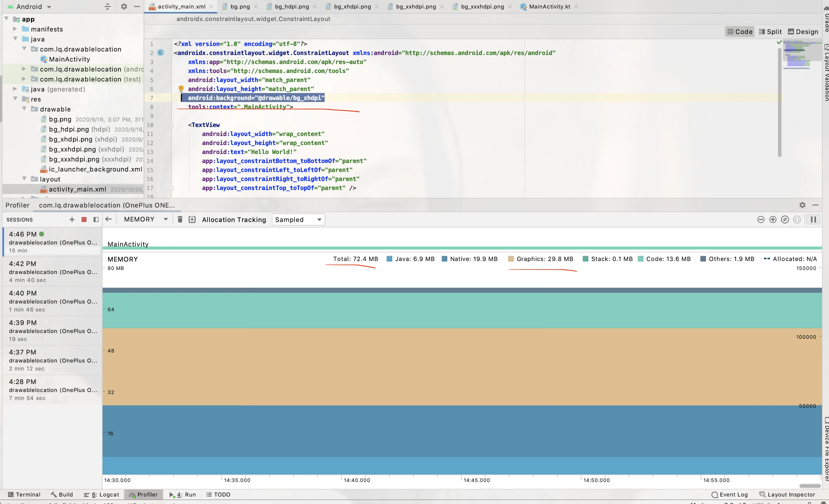
Task: Click the Java memory legend swatch
Action: coord(389,259)
